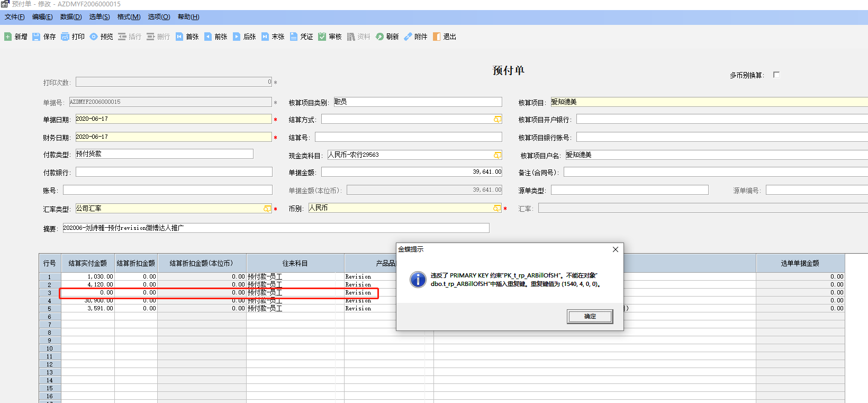
Task: Go to previous record with 前张
Action: 216,37
